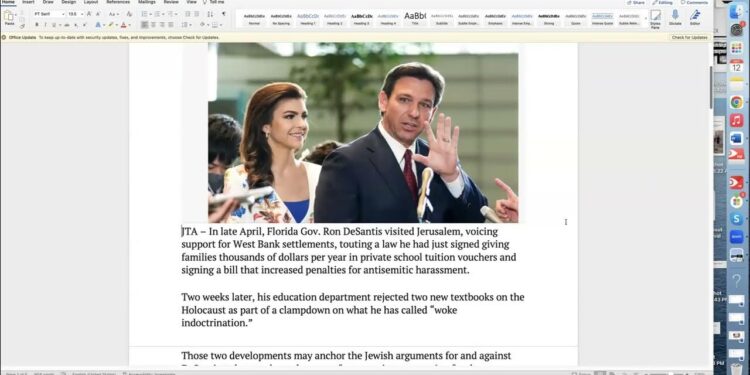The image size is (750, 375).
Task: Apply the Normal style
Action: [254, 19]
